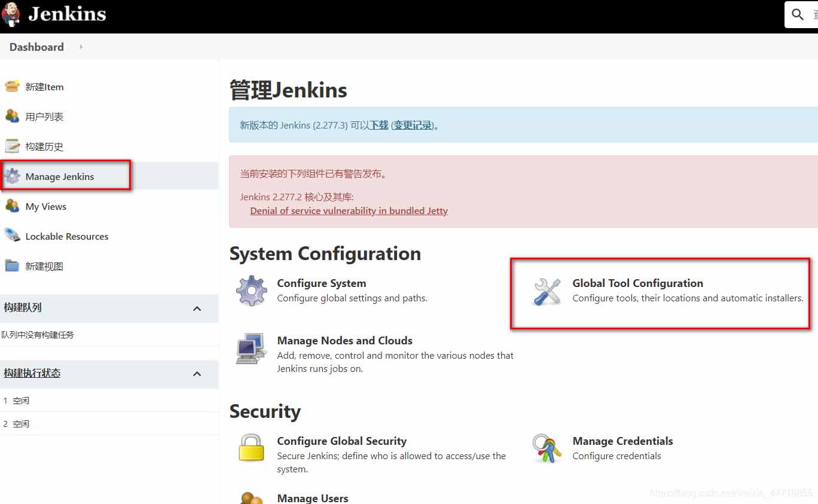Viewport: 818px width, 504px height.
Task: Click the Manage Nodes computer icon
Action: (x=251, y=349)
